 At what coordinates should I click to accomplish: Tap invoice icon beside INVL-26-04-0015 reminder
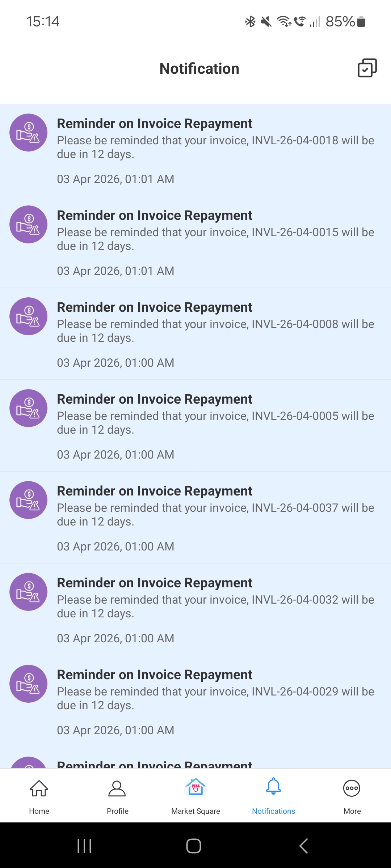click(28, 225)
